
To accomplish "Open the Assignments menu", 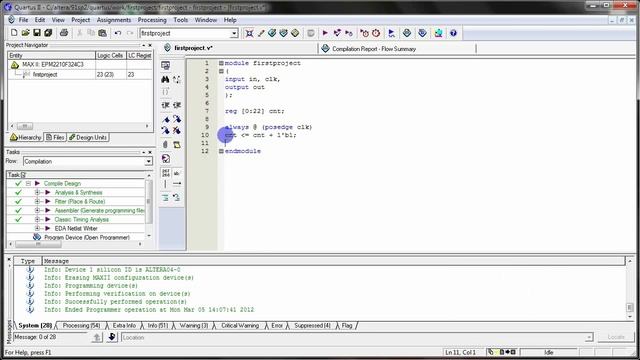I will click(114, 20).
